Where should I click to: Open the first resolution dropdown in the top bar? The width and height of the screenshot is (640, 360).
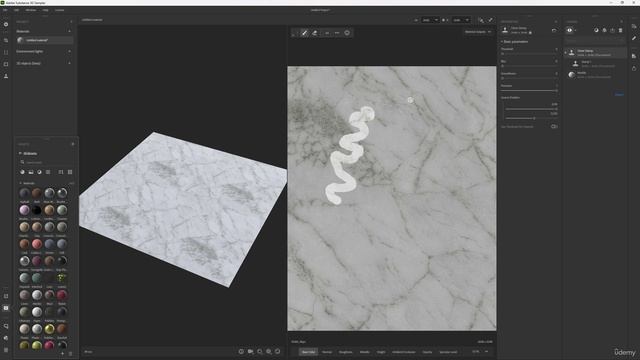click(430, 20)
